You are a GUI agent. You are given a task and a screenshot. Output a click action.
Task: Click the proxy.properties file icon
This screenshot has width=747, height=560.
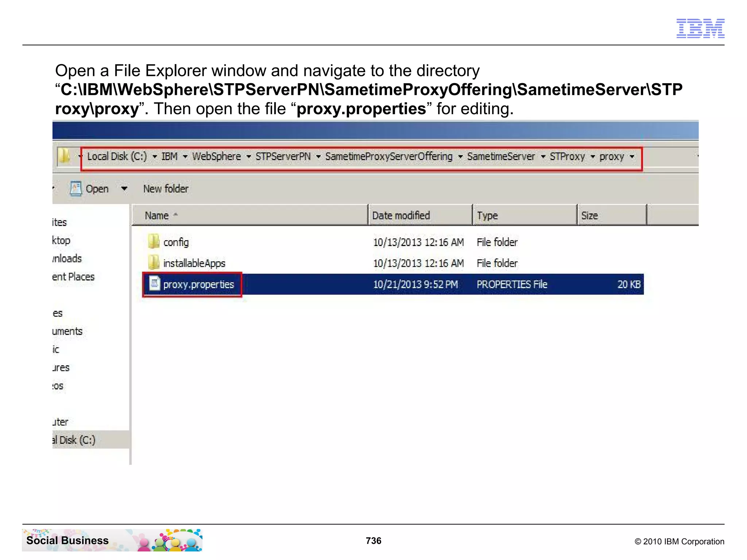[x=155, y=283]
